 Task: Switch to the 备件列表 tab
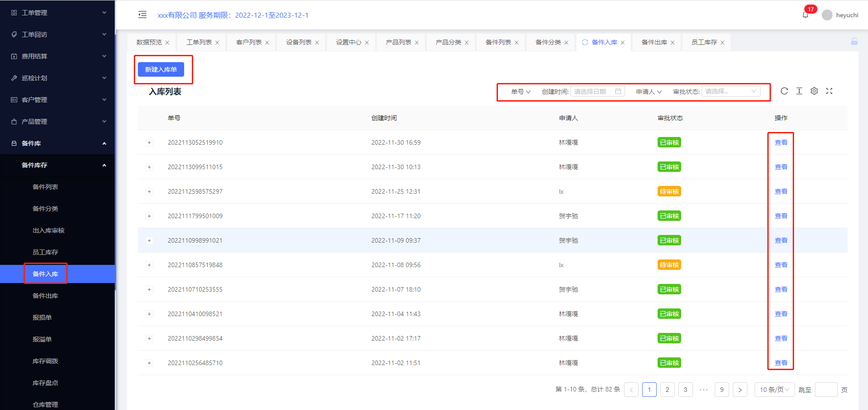coord(498,42)
